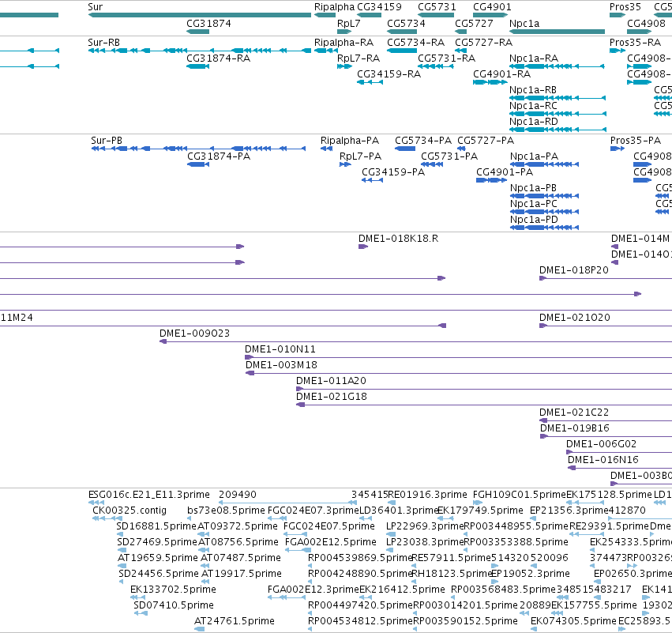672x633 pixels.
Task: Select the CG5731 gene label
Action: point(437,7)
